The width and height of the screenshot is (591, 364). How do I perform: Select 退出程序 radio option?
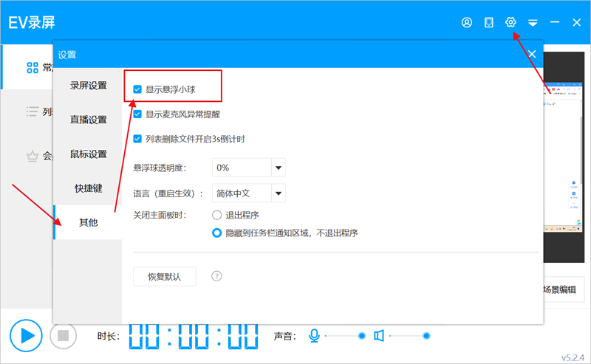coord(216,215)
